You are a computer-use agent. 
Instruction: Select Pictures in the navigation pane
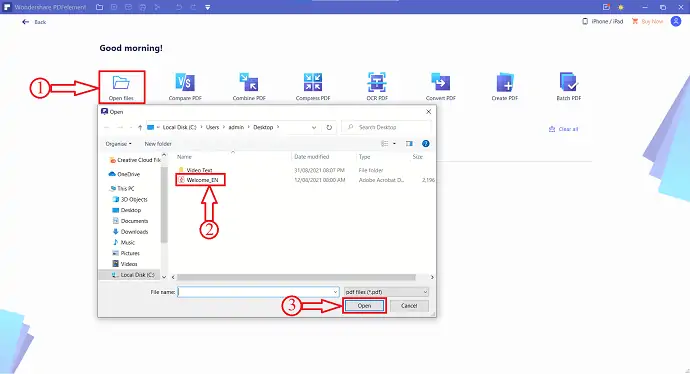[126, 253]
